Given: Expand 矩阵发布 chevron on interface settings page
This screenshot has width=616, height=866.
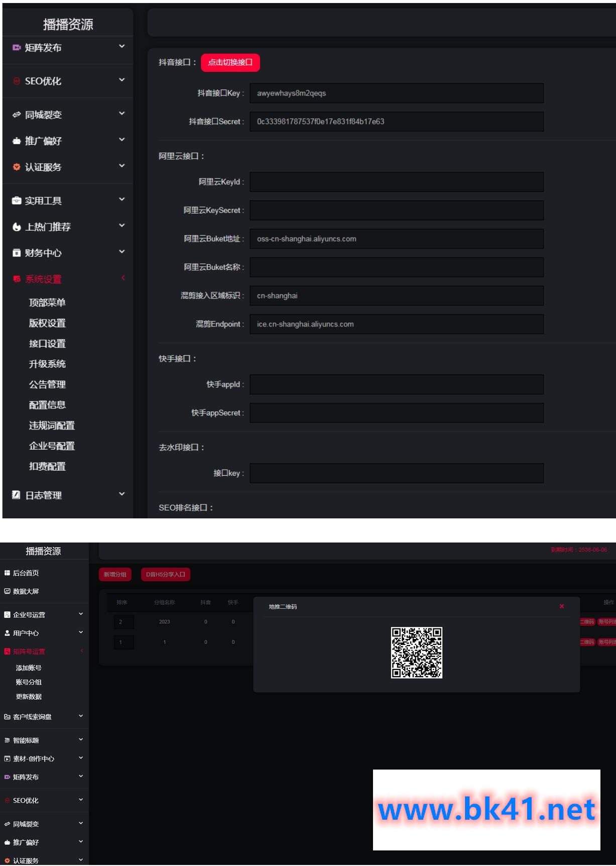Looking at the screenshot, I should [121, 46].
